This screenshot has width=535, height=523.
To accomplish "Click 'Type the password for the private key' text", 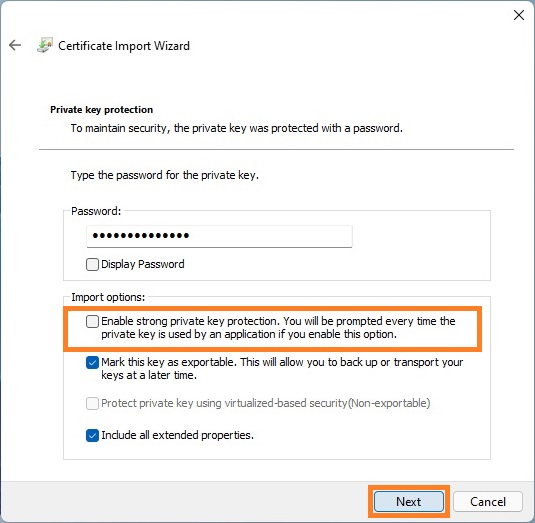I will 164,175.
